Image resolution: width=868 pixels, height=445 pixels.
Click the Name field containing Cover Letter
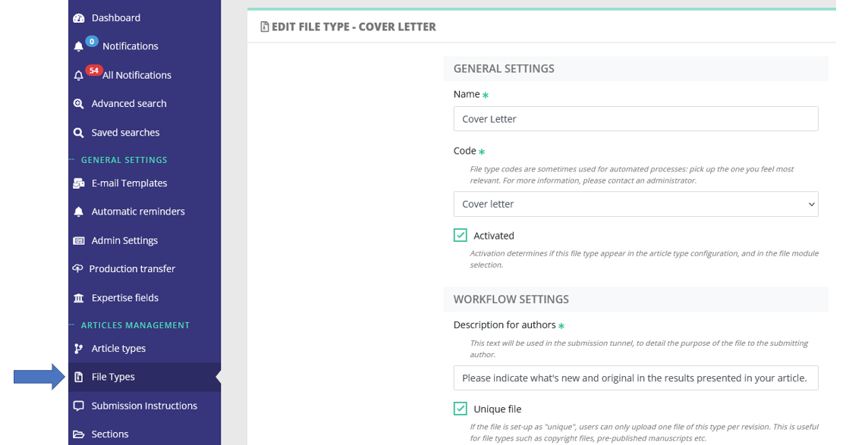click(636, 119)
